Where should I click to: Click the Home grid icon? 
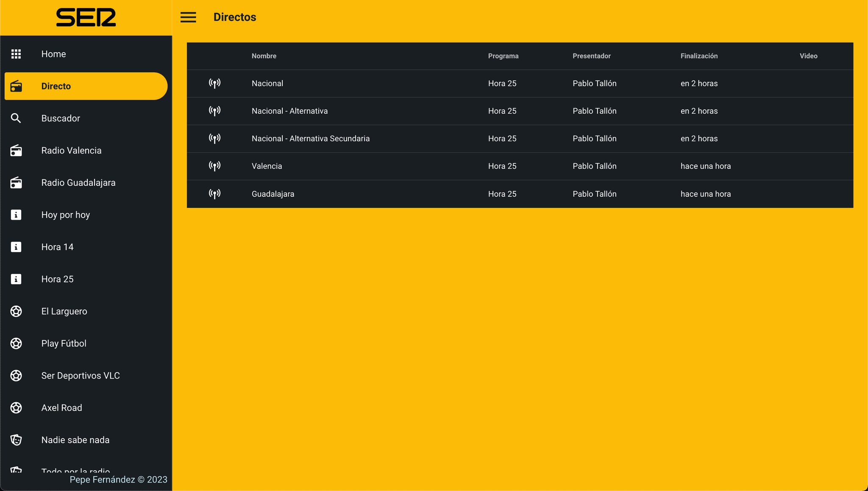point(16,54)
